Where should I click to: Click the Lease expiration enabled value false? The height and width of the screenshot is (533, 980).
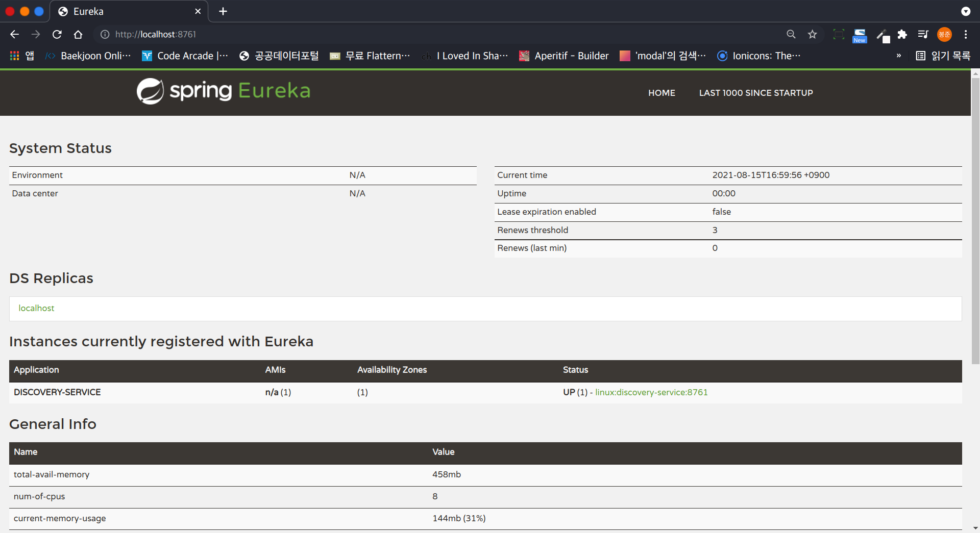point(722,212)
